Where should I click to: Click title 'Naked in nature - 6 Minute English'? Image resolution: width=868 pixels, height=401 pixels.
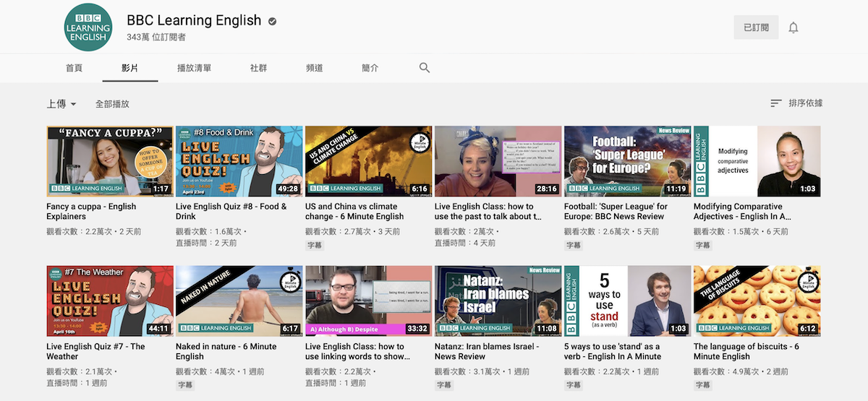(226, 351)
